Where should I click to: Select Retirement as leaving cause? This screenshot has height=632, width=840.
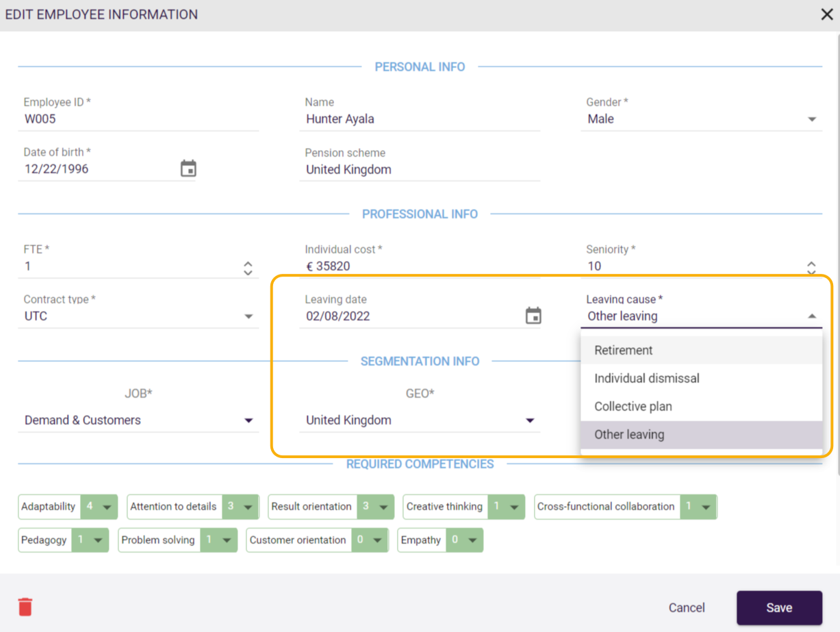[623, 351]
